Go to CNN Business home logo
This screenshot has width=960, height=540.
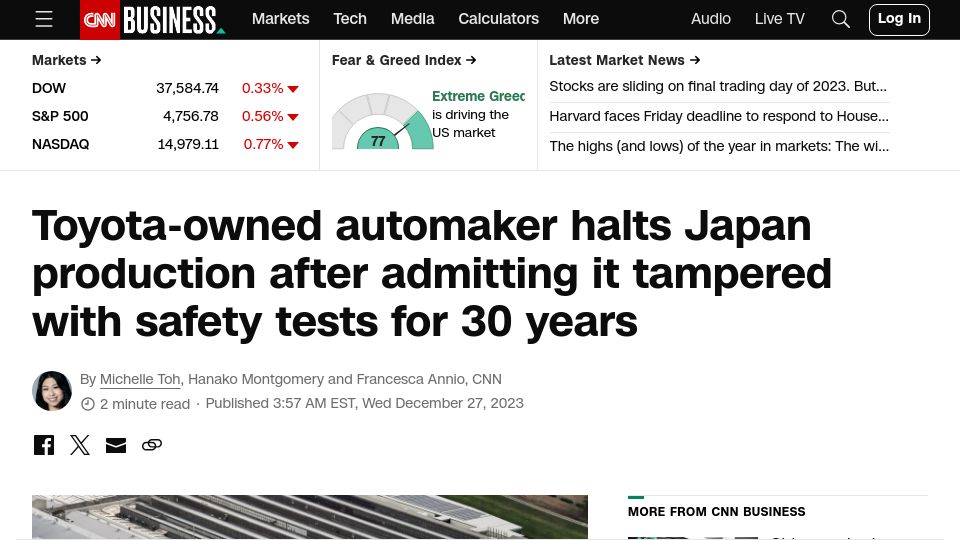173,20
